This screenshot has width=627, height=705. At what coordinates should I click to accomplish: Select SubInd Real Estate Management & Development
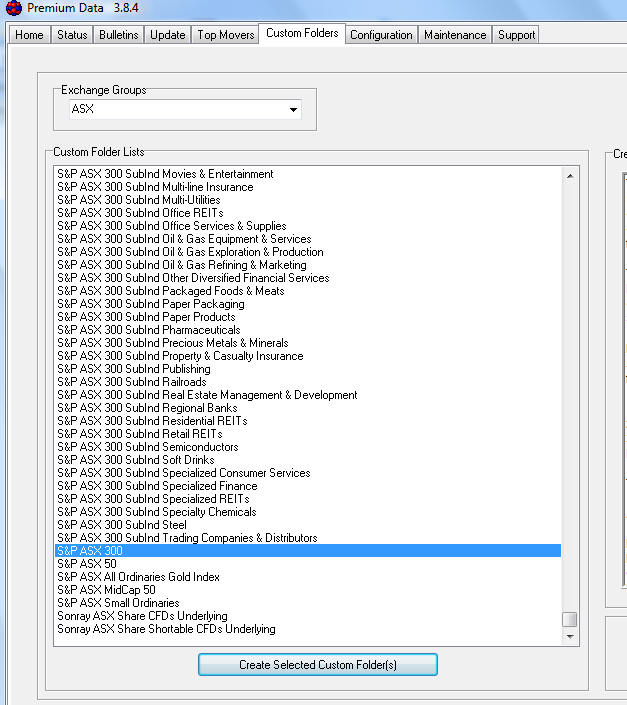[308, 395]
